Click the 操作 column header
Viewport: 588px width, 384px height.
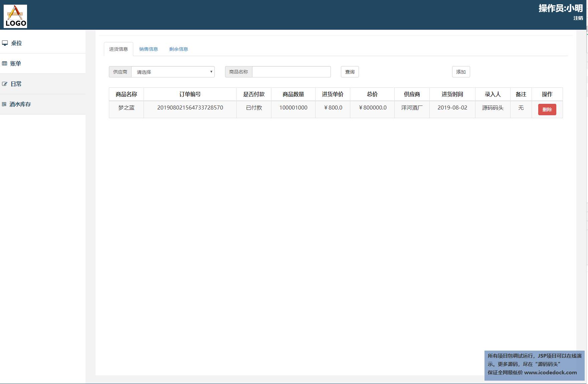tap(547, 94)
